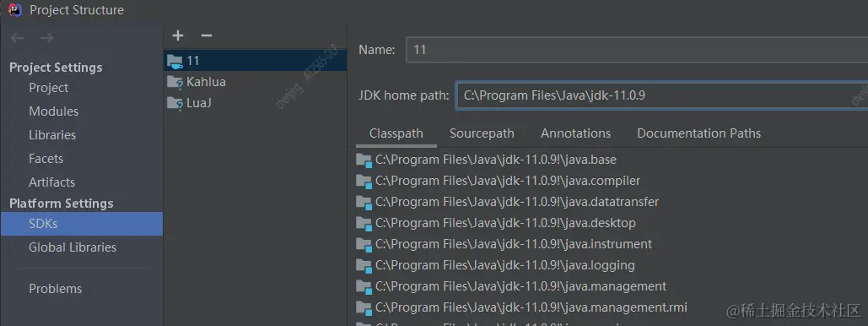The image size is (868, 326).
Task: Open Libraries settings page
Action: tap(52, 135)
